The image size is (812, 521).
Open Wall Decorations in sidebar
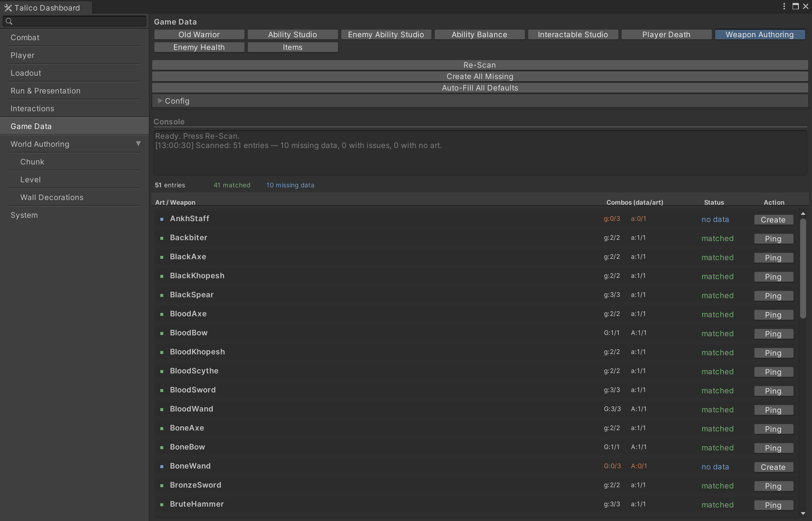(74, 197)
